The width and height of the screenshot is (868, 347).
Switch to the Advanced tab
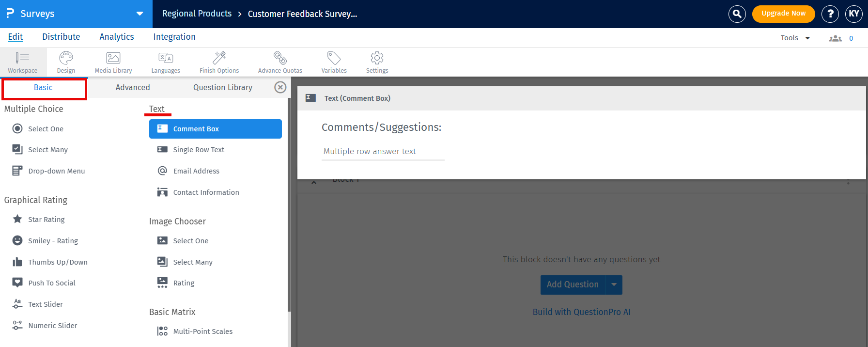tap(133, 87)
